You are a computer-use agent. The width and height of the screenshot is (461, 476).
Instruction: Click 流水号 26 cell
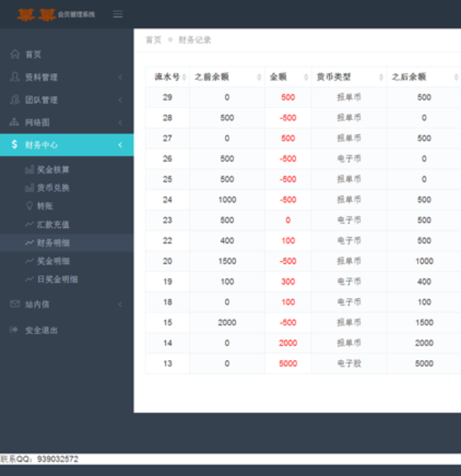tap(167, 159)
